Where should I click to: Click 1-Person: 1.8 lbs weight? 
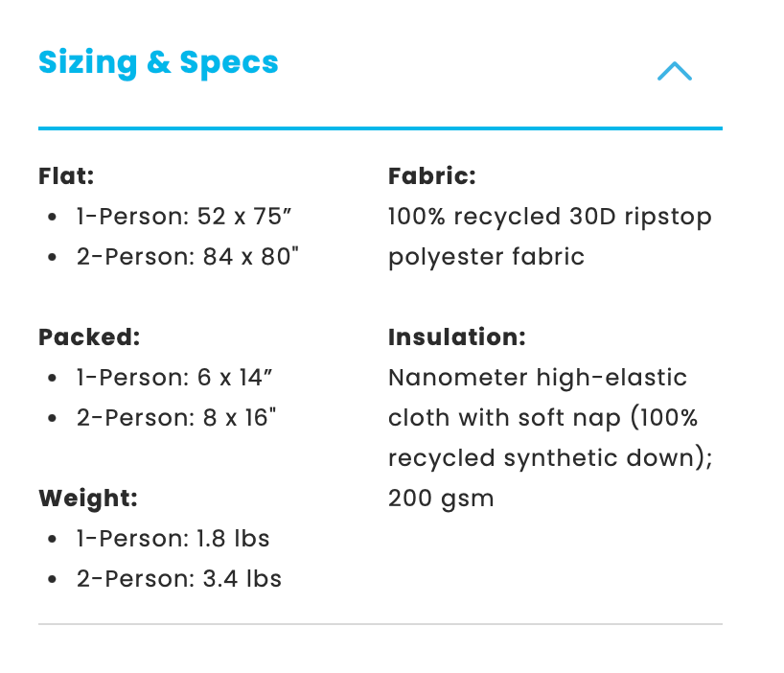(x=173, y=539)
